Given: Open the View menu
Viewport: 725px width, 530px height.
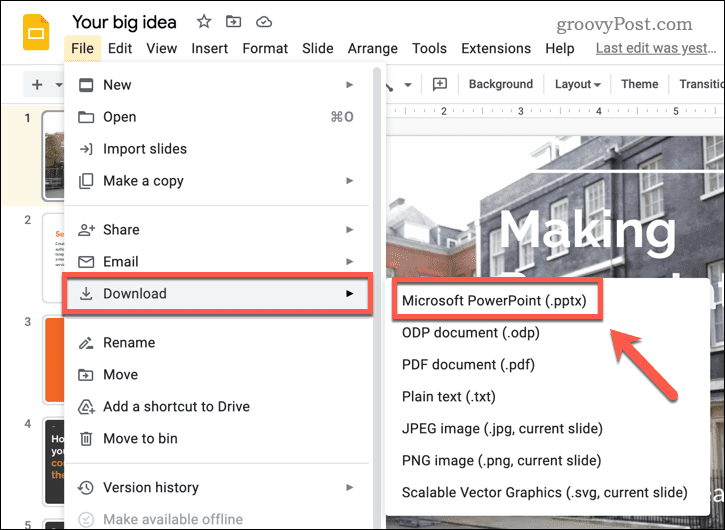Looking at the screenshot, I should [x=161, y=48].
